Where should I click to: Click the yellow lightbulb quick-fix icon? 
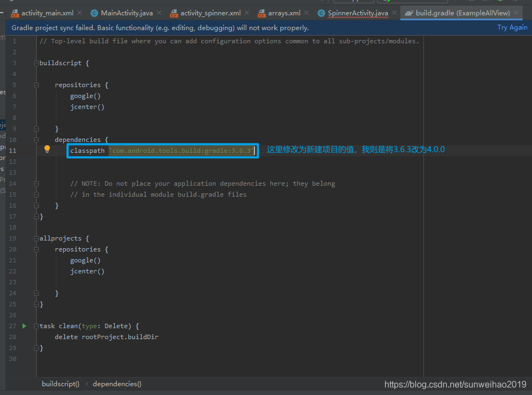(47, 149)
